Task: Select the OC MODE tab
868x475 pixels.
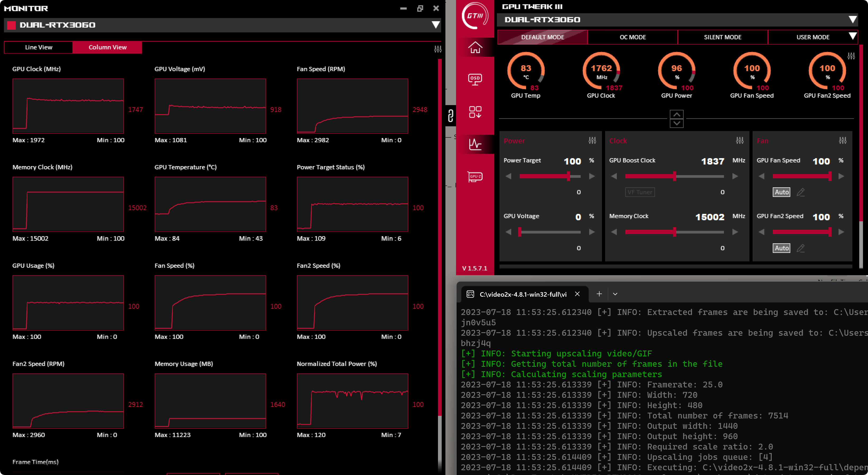Action: (632, 37)
